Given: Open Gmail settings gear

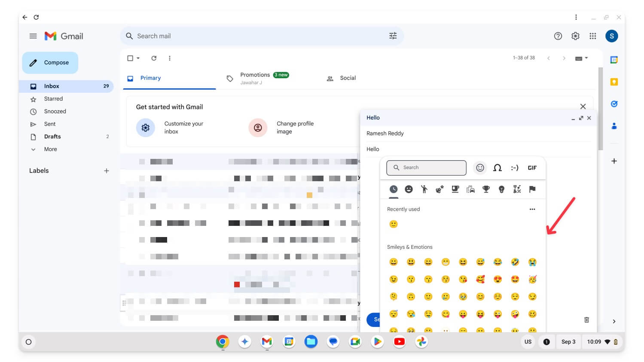Looking at the screenshot, I should tap(575, 36).
